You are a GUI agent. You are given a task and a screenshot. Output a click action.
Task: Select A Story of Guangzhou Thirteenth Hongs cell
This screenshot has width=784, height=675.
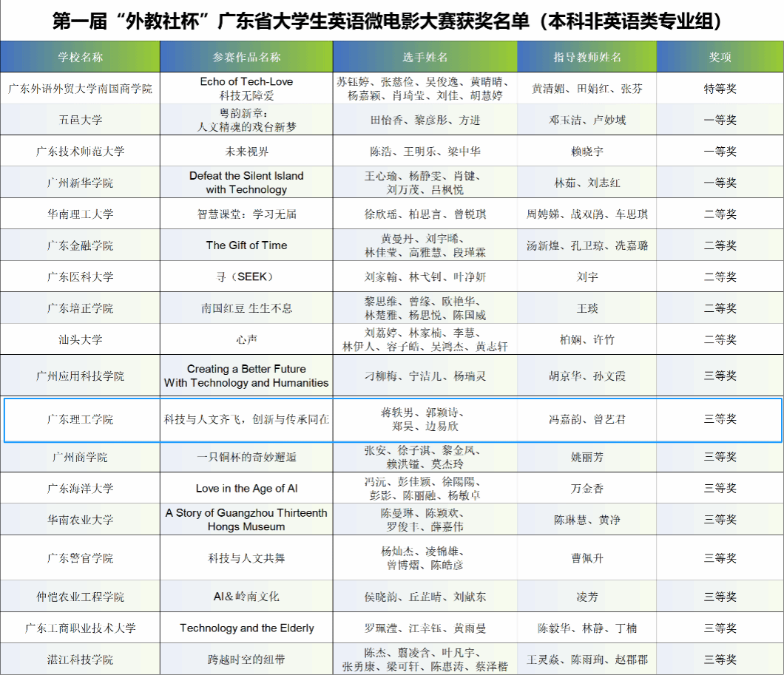coord(246,520)
